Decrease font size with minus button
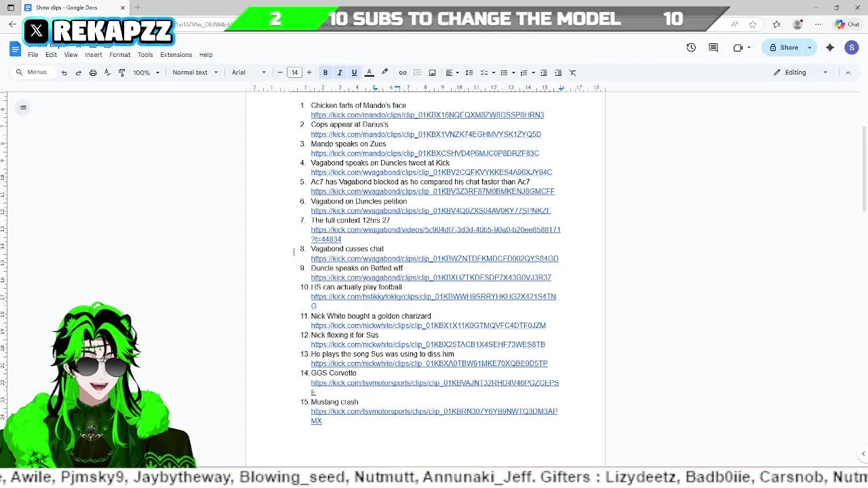Screen dimensions: 868x488 pyautogui.click(x=280, y=73)
